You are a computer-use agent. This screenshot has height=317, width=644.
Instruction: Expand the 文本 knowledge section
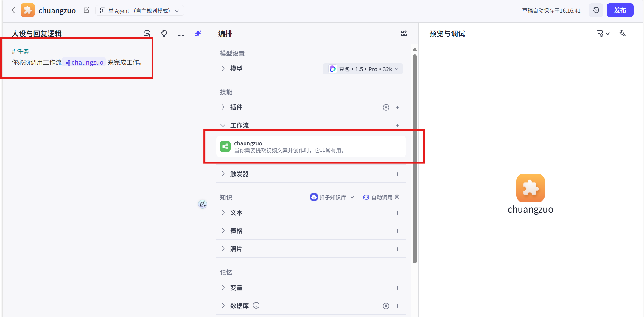[x=223, y=213]
